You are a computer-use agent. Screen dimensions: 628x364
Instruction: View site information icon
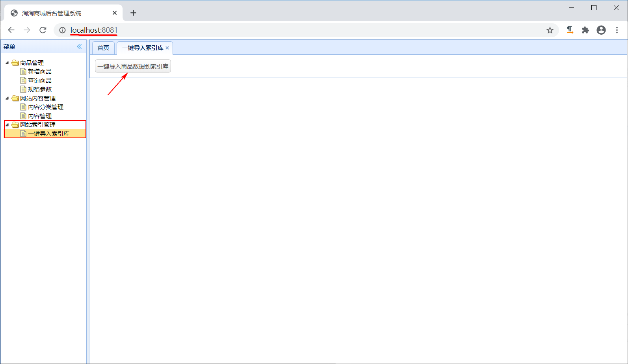[x=62, y=30]
